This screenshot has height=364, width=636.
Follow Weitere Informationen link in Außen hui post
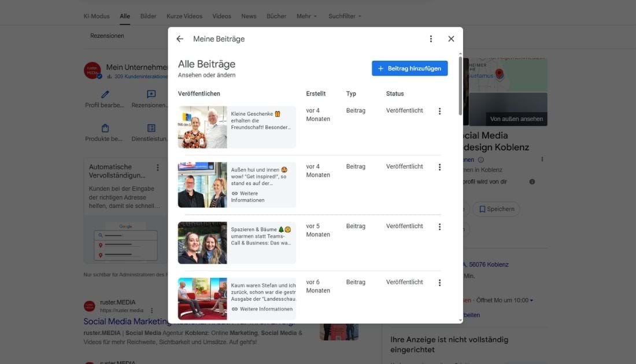[x=247, y=196]
